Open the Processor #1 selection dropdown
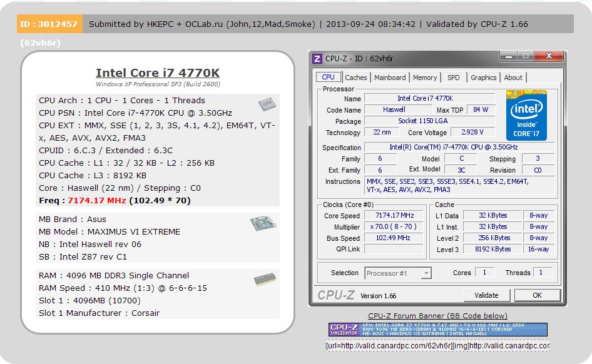The height and width of the screenshot is (364, 592). pyautogui.click(x=398, y=273)
